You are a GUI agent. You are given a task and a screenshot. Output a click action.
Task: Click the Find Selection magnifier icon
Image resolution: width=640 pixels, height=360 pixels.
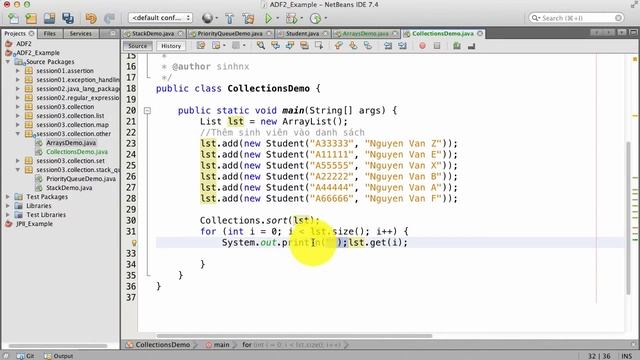point(261,46)
